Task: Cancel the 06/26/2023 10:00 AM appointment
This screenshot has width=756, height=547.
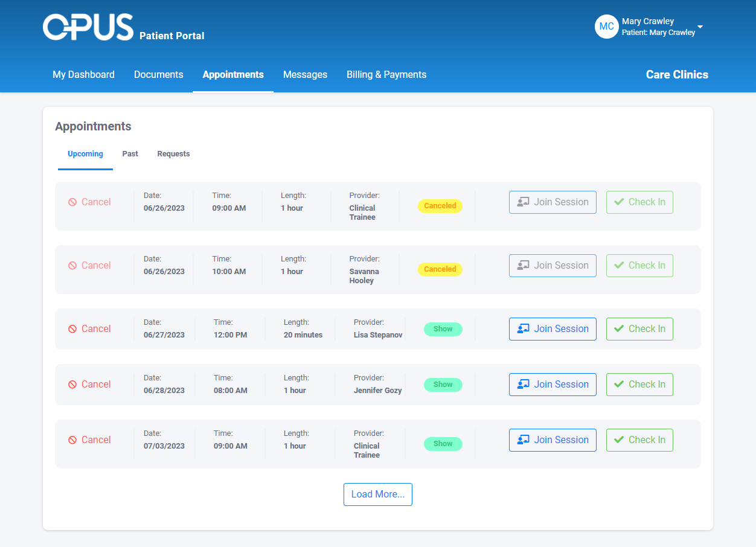Action: [89, 266]
